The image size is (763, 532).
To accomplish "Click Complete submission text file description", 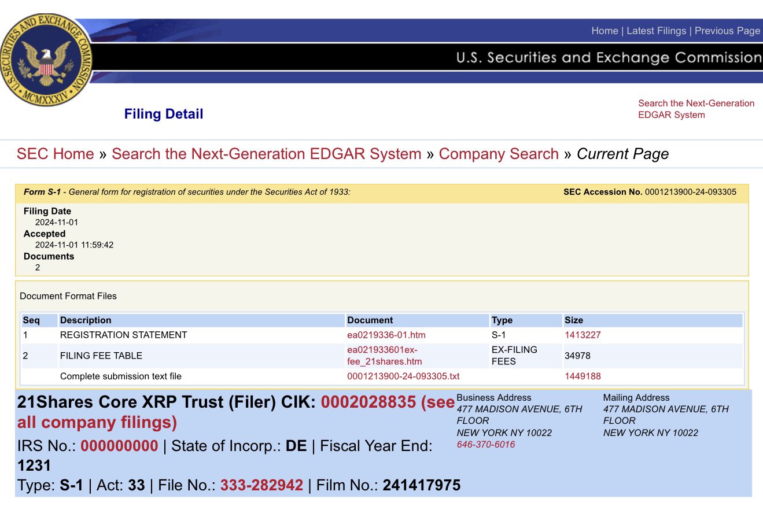I will tap(121, 376).
